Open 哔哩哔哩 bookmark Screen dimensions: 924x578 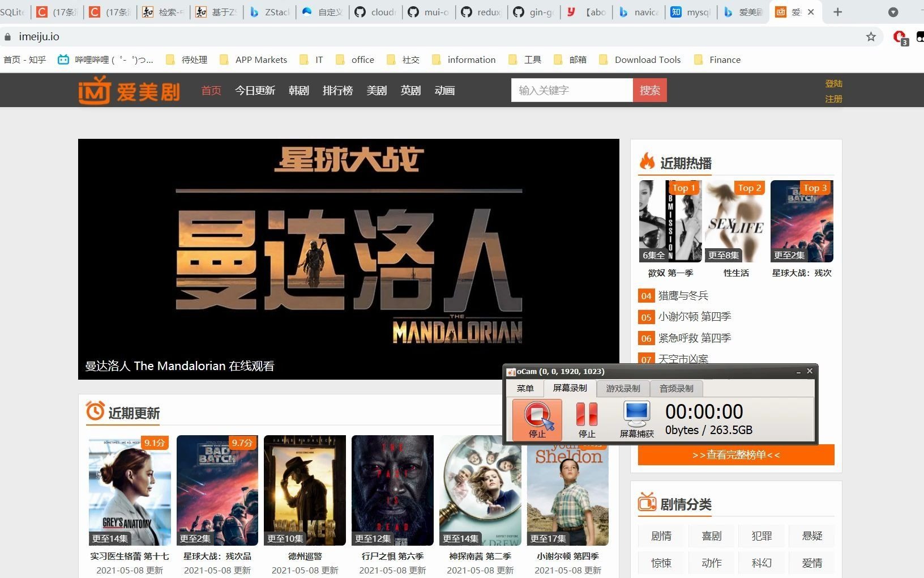tap(105, 59)
